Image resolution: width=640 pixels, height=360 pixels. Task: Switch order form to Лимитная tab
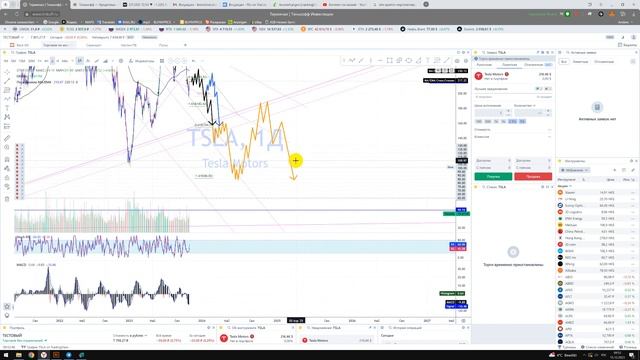pyautogui.click(x=509, y=65)
